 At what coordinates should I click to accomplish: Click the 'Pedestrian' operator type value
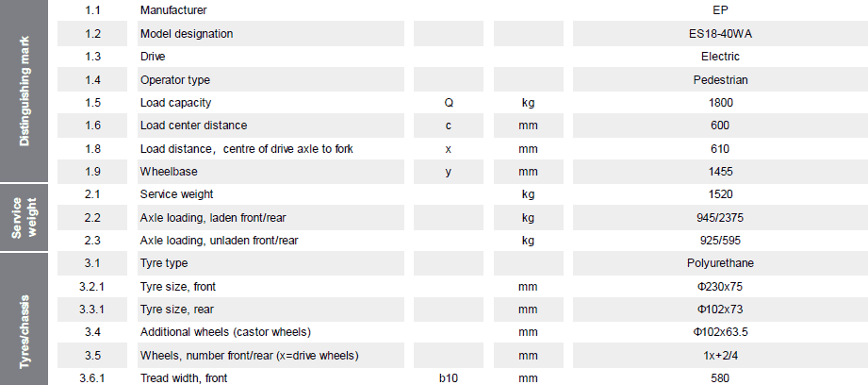[x=720, y=79]
